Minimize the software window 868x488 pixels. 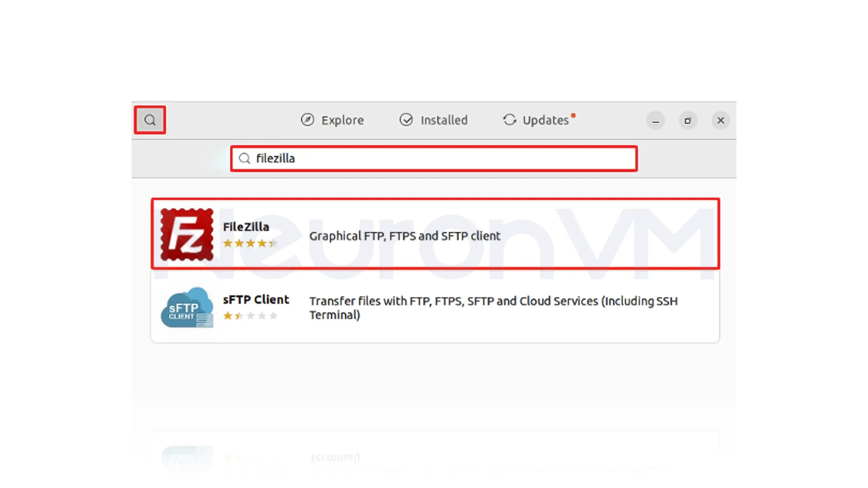tap(656, 121)
